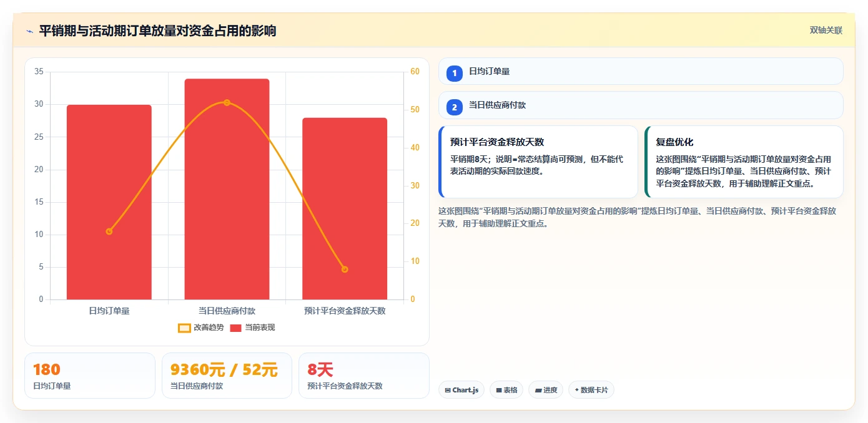Select the numbered item 2 当日供应商付款

pyautogui.click(x=641, y=105)
